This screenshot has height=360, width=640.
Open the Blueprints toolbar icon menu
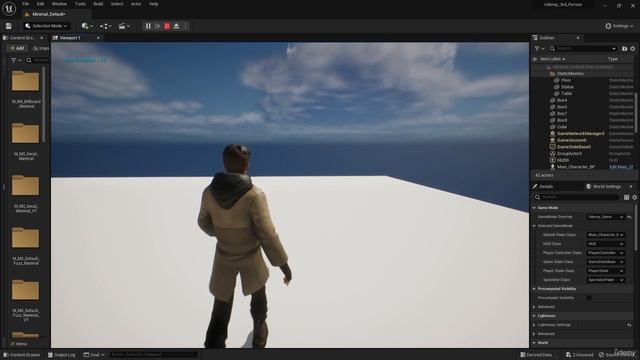tap(104, 26)
